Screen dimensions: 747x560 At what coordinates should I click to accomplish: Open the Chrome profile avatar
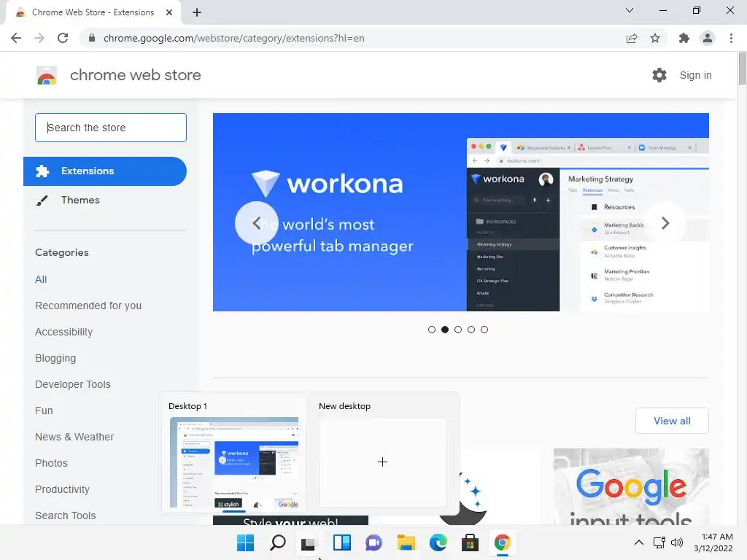pyautogui.click(x=708, y=38)
